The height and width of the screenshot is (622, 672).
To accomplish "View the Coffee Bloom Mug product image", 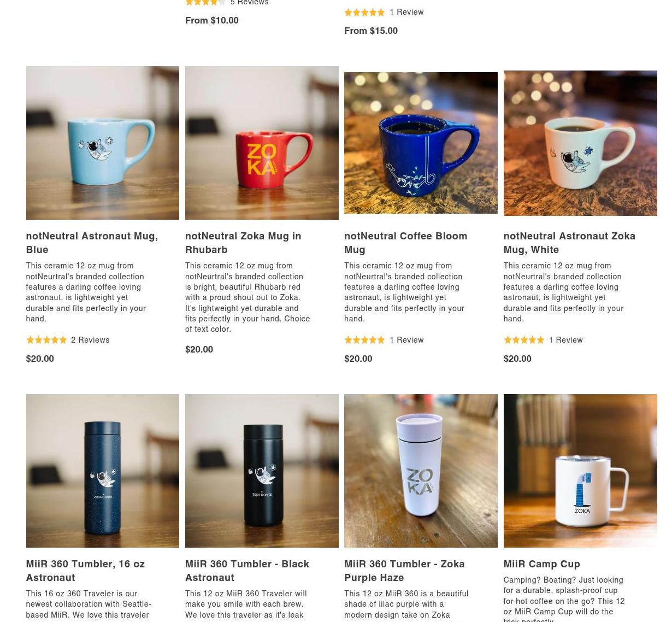I will point(421,143).
